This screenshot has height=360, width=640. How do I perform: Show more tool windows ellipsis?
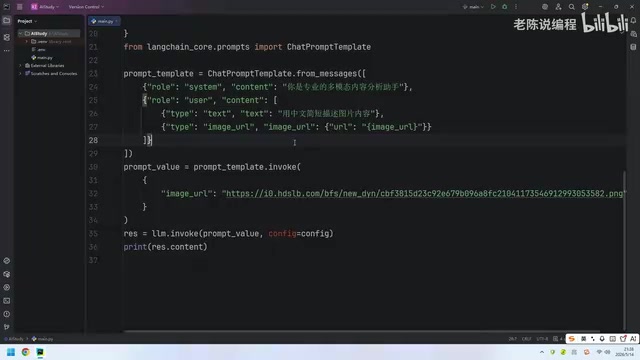tap(7, 51)
